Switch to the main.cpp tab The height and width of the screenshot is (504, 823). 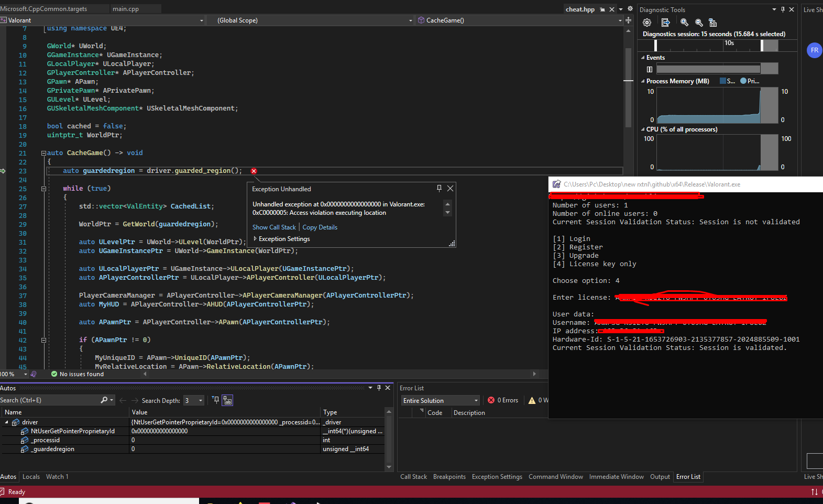pyautogui.click(x=126, y=9)
